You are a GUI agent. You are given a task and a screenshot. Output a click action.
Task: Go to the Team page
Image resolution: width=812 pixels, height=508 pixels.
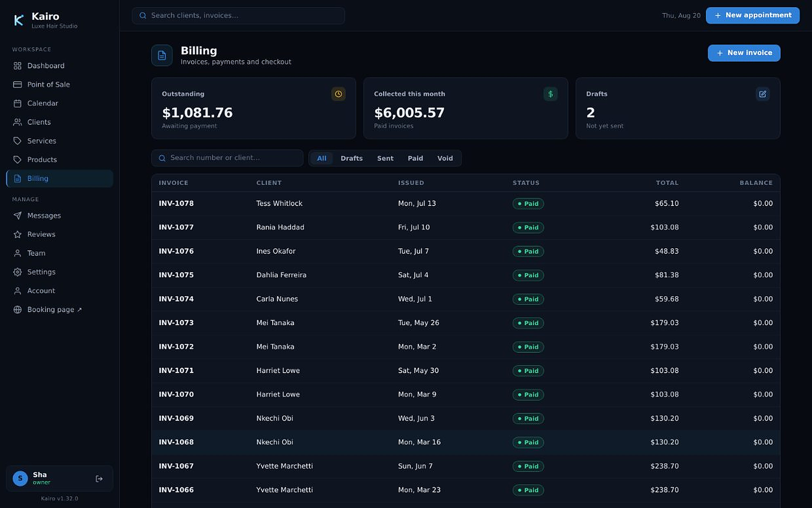(x=59, y=253)
